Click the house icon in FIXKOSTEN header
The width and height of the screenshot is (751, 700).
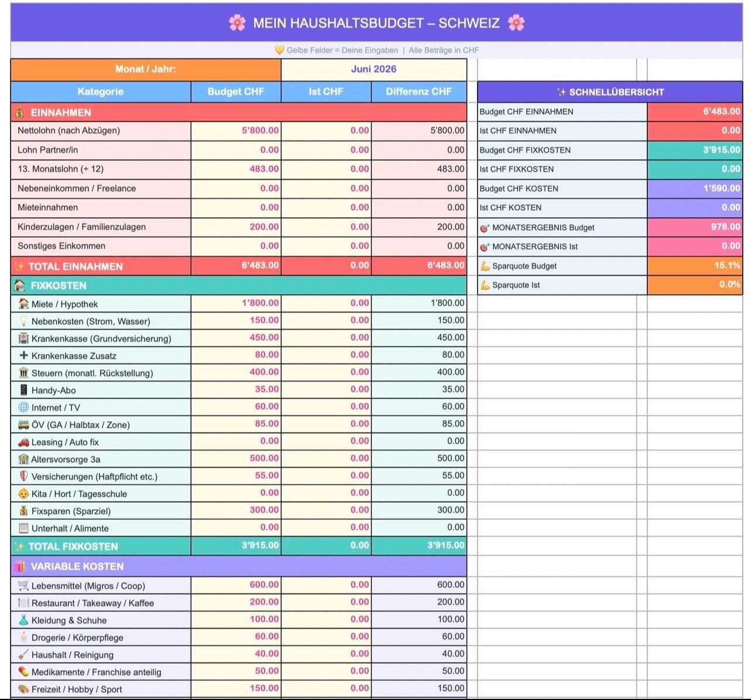pyautogui.click(x=20, y=286)
